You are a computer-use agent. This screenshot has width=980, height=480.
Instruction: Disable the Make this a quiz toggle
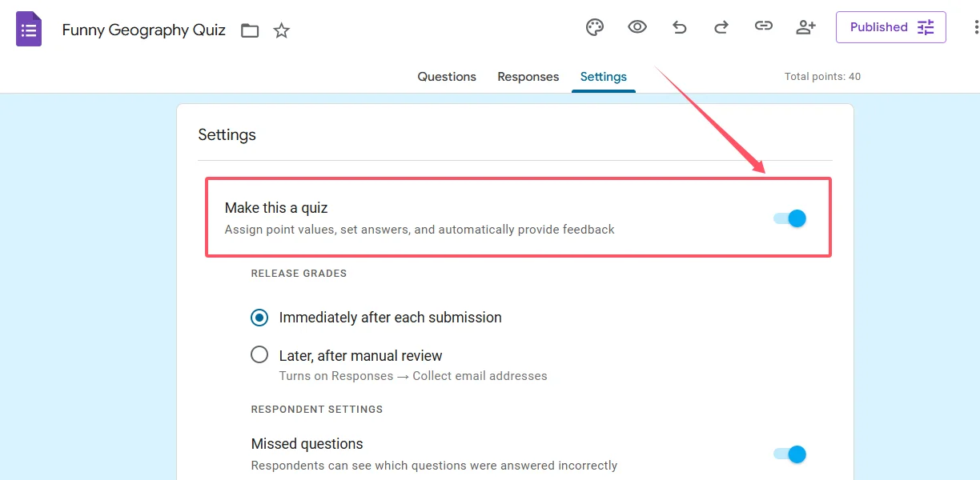(790, 218)
